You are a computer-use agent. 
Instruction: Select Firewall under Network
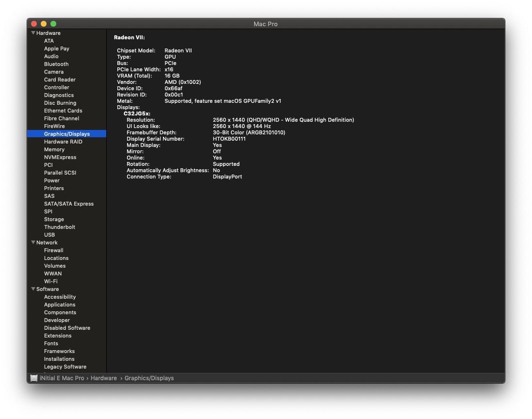[54, 250]
